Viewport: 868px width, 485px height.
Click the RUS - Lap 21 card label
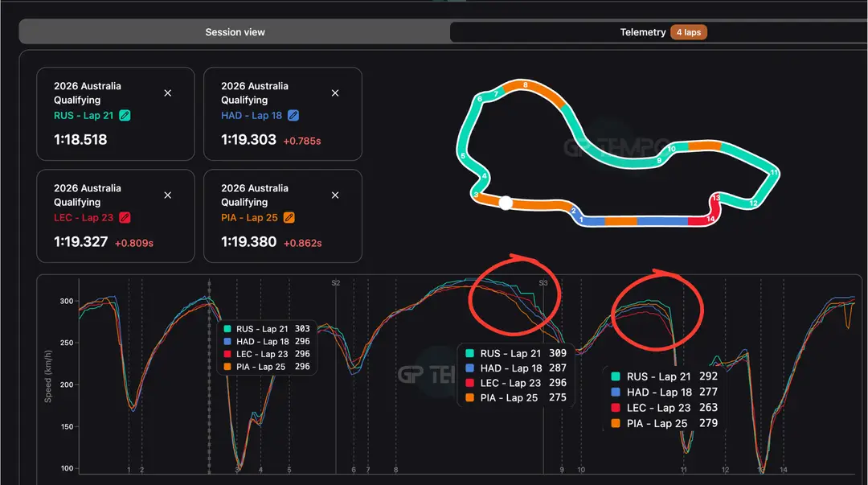tap(84, 115)
